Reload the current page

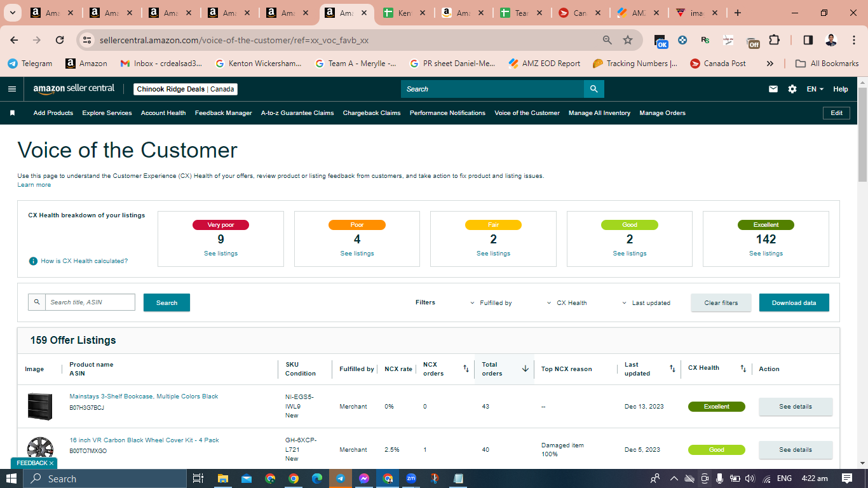60,40
